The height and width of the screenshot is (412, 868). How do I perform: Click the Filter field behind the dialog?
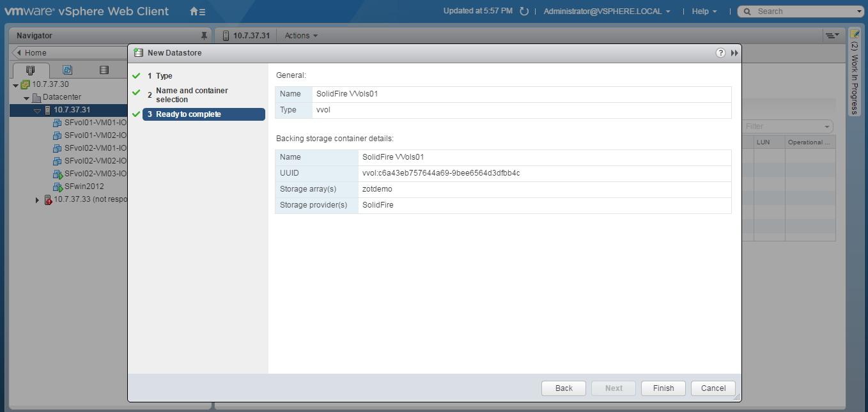[x=787, y=126]
